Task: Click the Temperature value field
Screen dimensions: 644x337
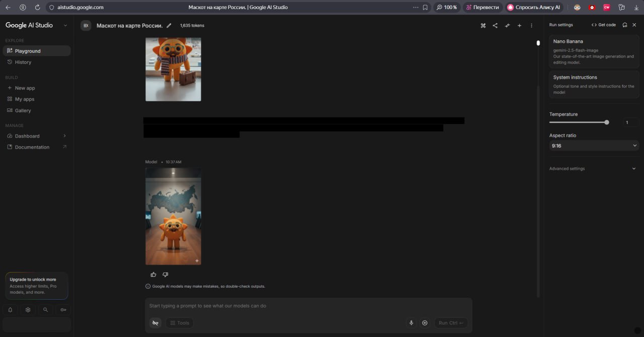Action: pyautogui.click(x=631, y=122)
